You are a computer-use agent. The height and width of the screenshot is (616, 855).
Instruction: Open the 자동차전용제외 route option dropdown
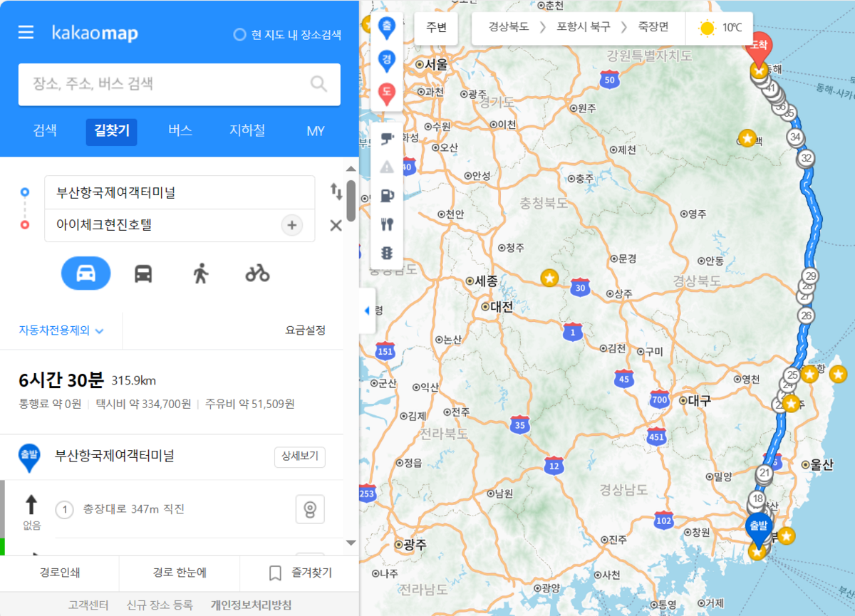[61, 330]
